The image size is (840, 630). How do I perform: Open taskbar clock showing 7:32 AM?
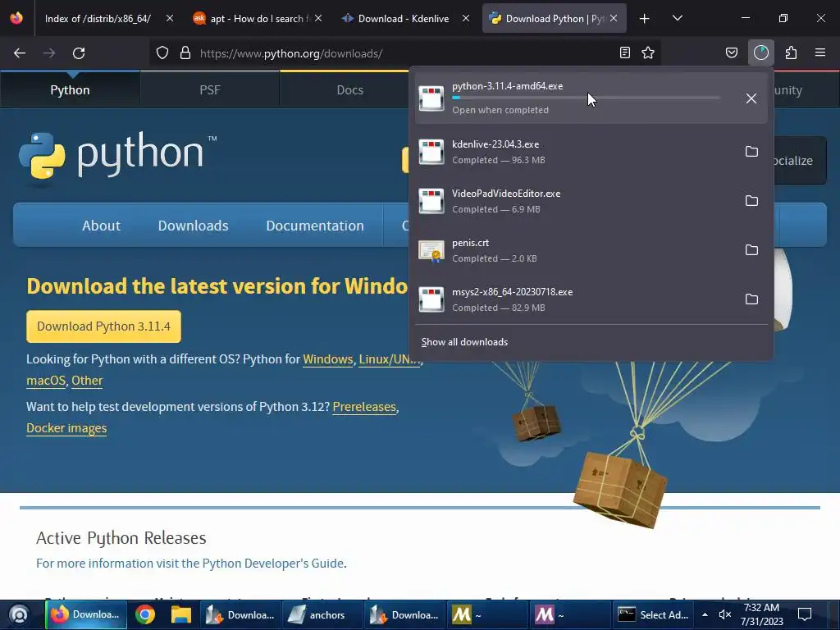(761, 614)
